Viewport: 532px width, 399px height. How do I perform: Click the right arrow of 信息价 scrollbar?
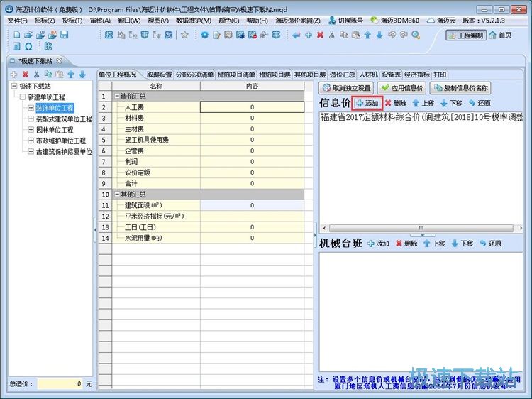click(521, 228)
